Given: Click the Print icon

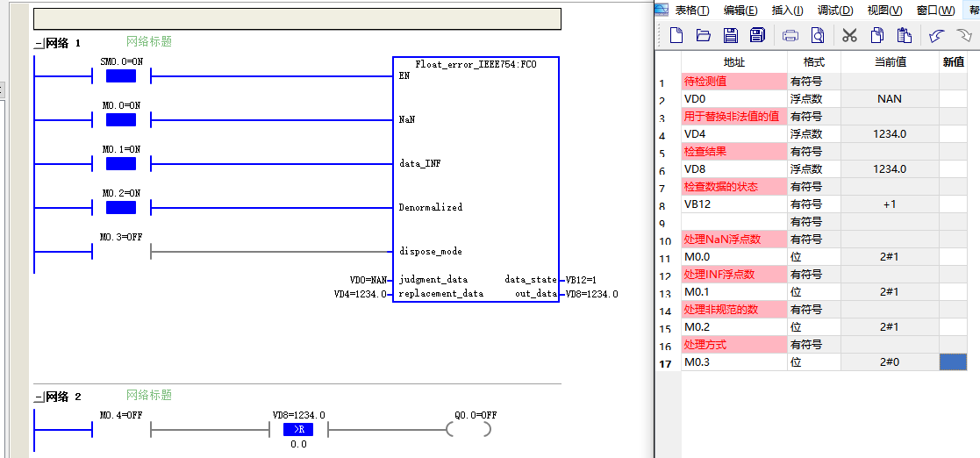Looking at the screenshot, I should [790, 36].
